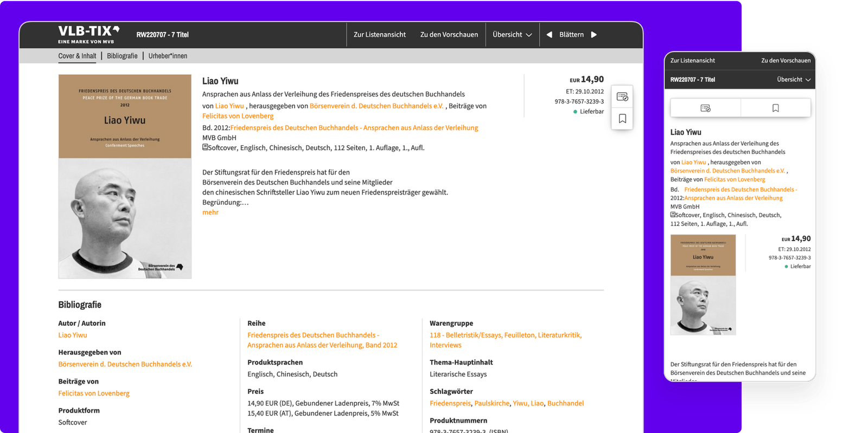Open the Reihe link Friedenspreis, Band 2012

pos(322,340)
